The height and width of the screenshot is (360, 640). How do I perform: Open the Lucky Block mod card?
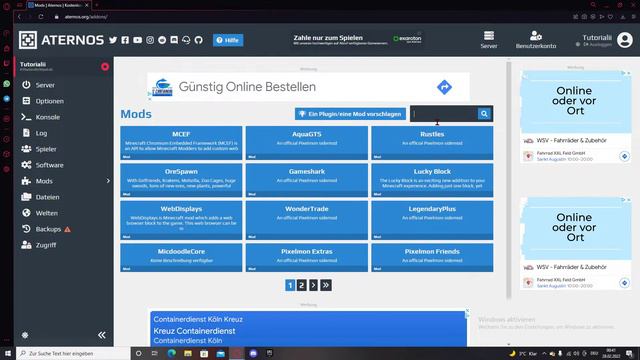pyautogui.click(x=432, y=180)
